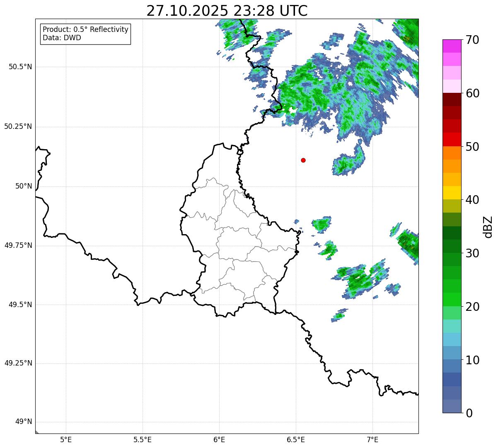Click the colorbar tick label 10
Image resolution: width=498 pixels, height=448 pixels.
[x=472, y=360]
